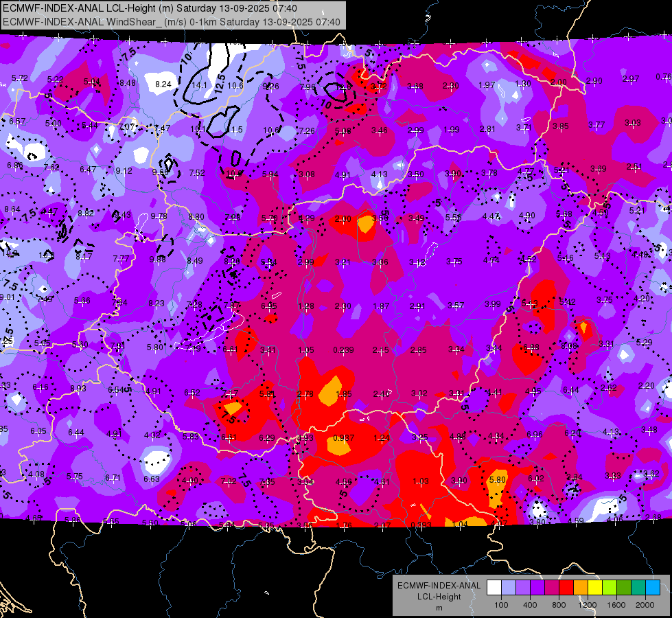This screenshot has height=618, width=672.
Task: Click the wind shear value '1.28'
Action: pos(306,306)
